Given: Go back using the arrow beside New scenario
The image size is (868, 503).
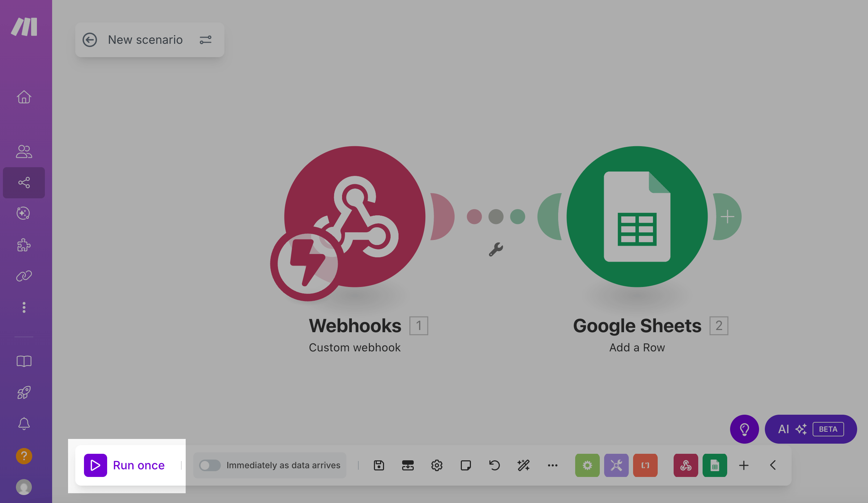Looking at the screenshot, I should (90, 40).
